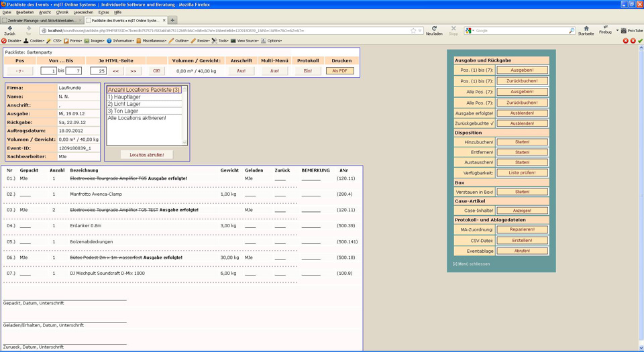
Task: Click Ausgeben! for Pos. (1) bis (7)
Action: click(x=522, y=70)
